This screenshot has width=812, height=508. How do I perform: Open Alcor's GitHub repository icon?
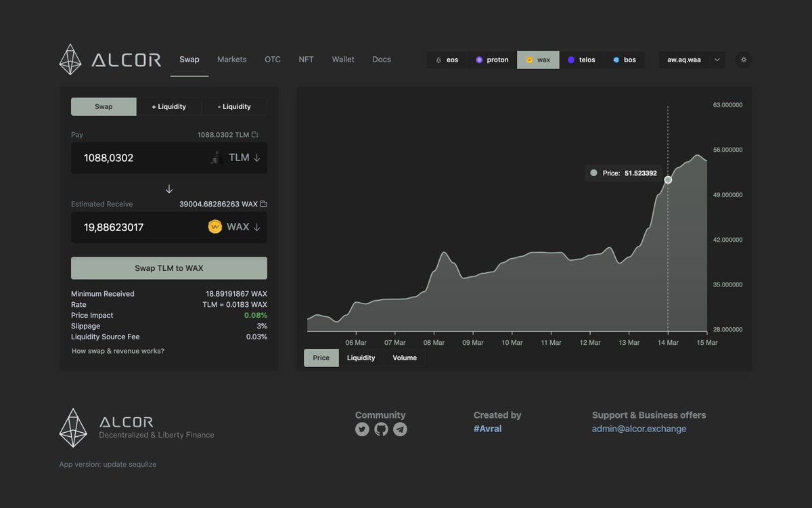click(381, 429)
